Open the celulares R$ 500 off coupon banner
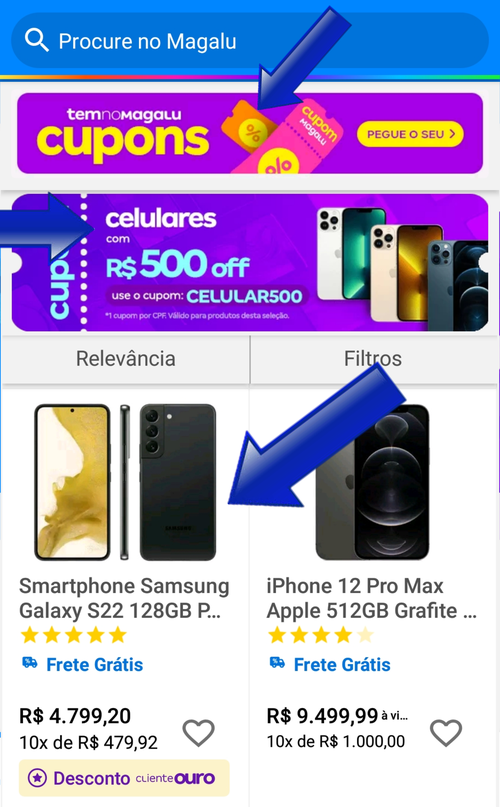 250,262
